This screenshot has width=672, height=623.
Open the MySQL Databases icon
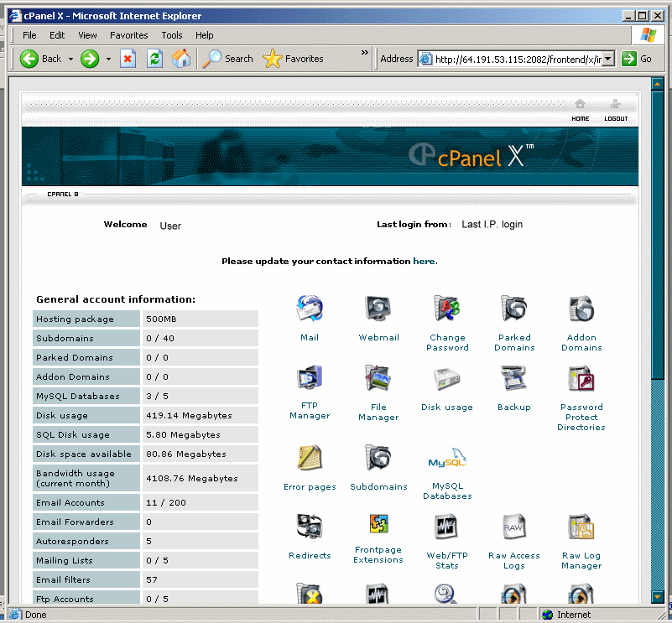click(x=447, y=459)
